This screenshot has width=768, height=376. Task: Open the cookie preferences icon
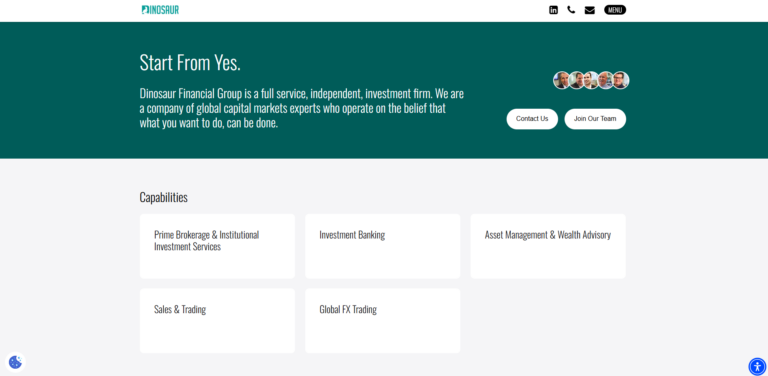tap(15, 362)
